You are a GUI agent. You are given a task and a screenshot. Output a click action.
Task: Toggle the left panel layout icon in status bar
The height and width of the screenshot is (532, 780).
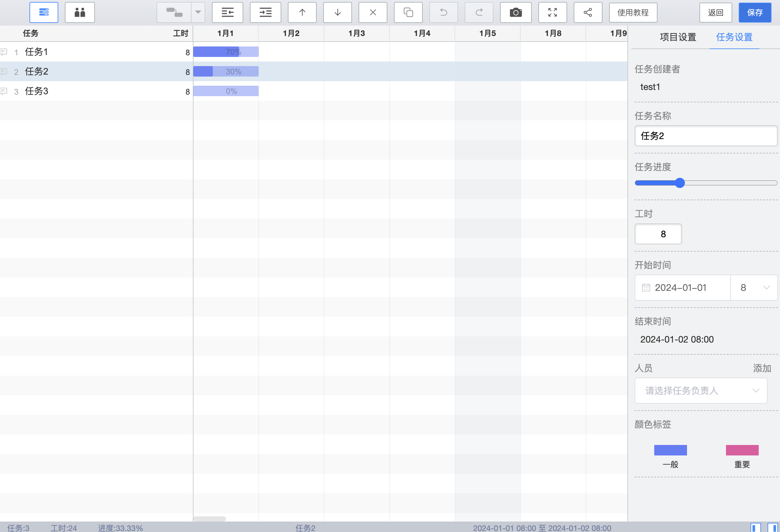click(755, 528)
